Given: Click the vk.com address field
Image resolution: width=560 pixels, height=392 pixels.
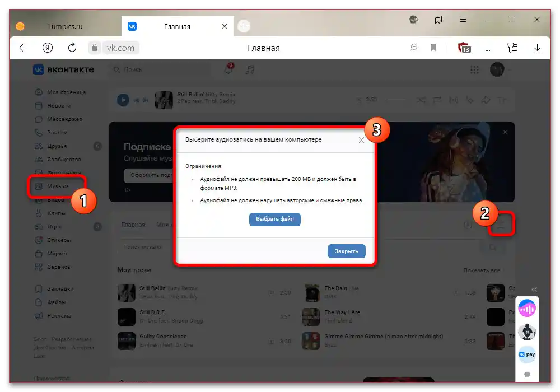Looking at the screenshot, I should pyautogui.click(x=121, y=48).
